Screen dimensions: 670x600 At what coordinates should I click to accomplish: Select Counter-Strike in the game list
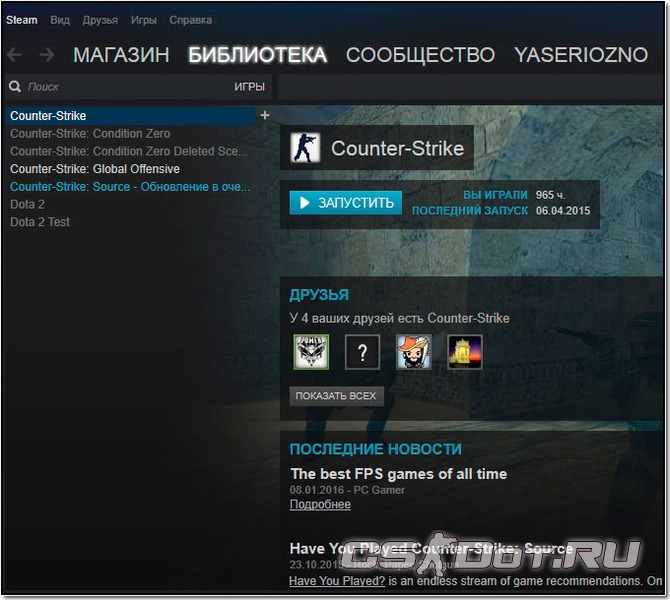131,116
